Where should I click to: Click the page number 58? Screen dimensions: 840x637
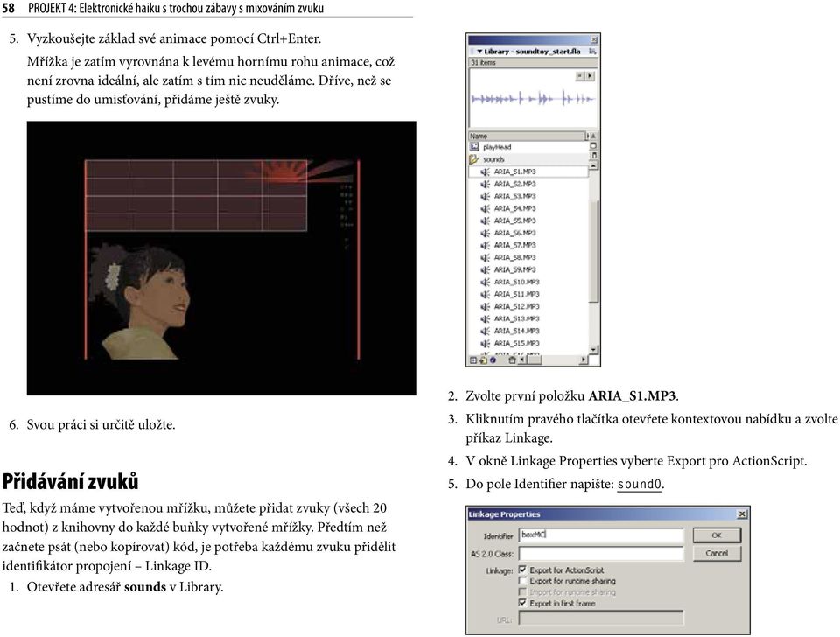tap(8, 8)
